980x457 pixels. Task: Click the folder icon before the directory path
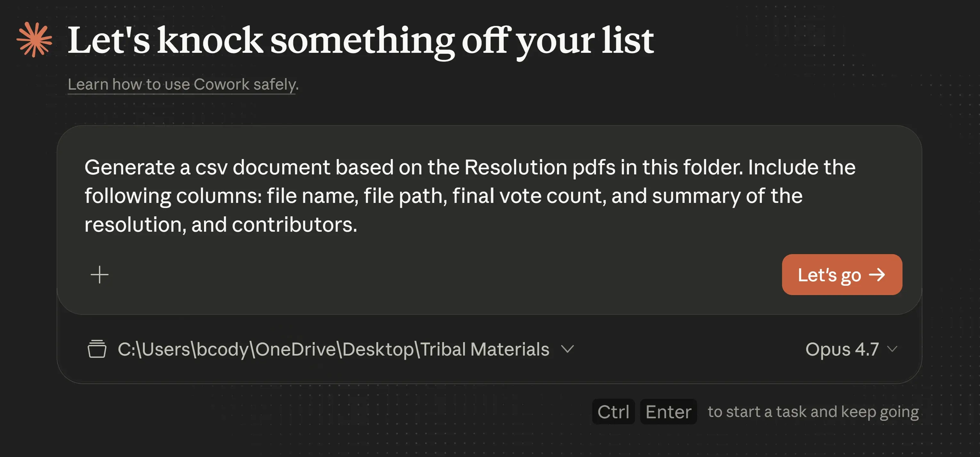pos(97,349)
